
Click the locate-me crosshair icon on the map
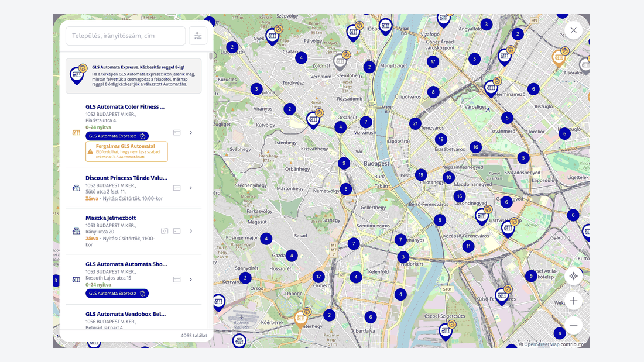pos(573,276)
